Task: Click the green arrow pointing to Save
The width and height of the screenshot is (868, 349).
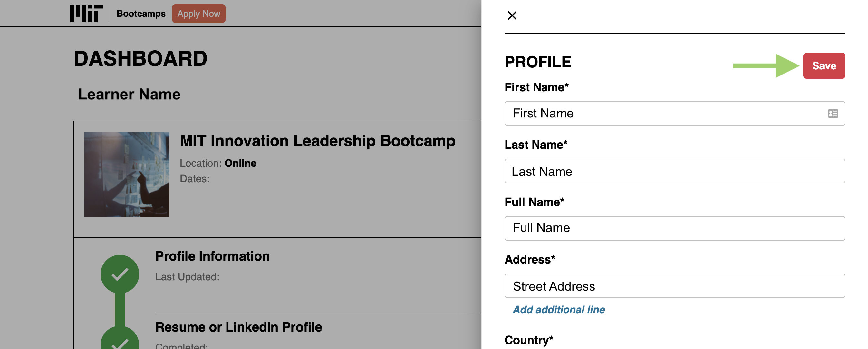Action: [765, 66]
